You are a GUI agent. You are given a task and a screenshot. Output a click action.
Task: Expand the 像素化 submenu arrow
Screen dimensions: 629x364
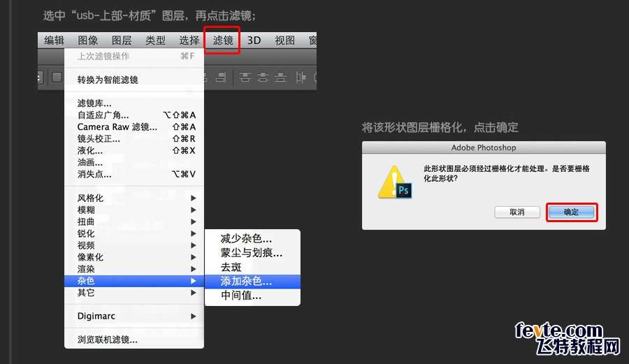pos(194,257)
